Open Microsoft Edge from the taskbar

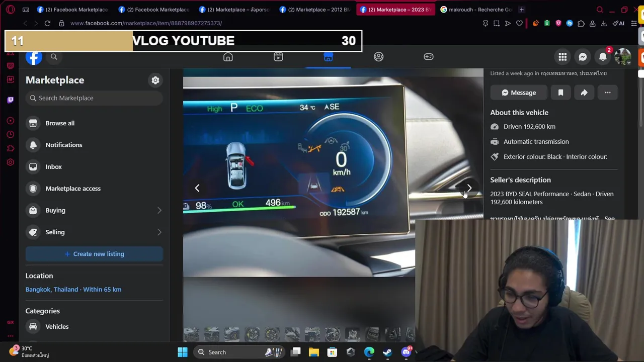point(369,352)
